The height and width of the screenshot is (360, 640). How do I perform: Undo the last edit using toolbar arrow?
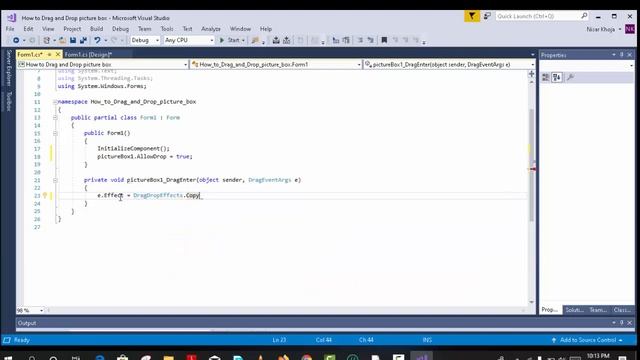click(97, 40)
